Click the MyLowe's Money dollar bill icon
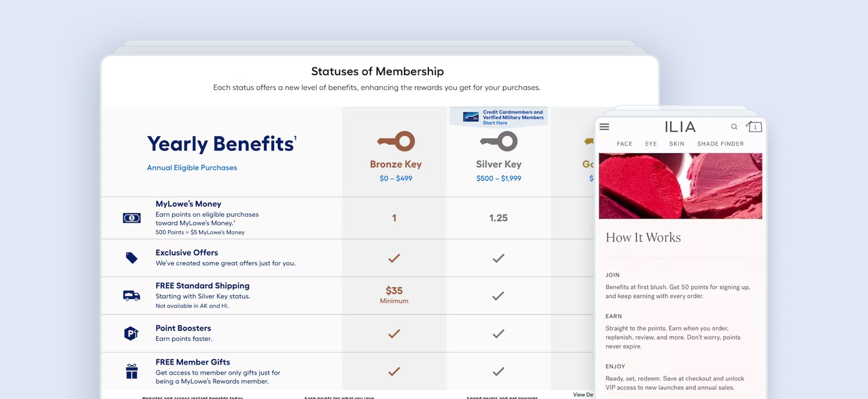The width and height of the screenshot is (868, 399). [x=132, y=218]
